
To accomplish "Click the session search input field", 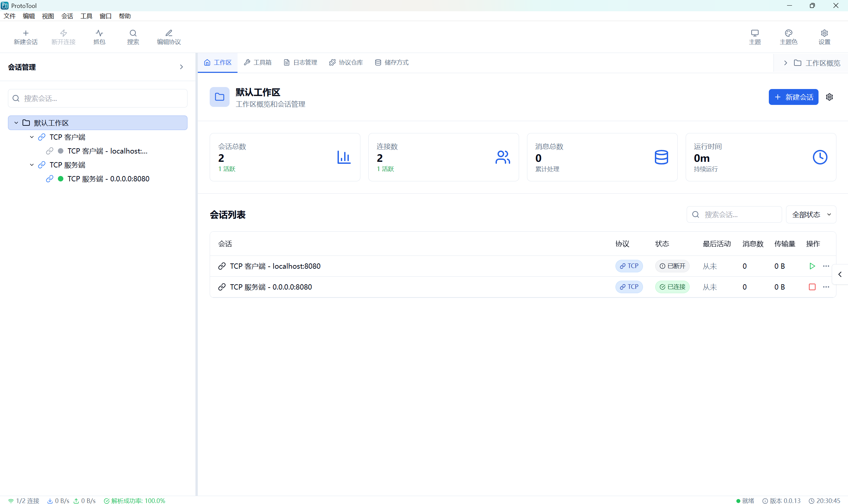I will 97,98.
